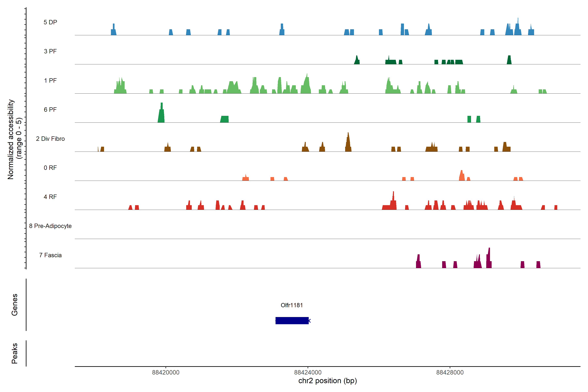This screenshot has height=392, width=588.
Task: Click the 88424000 axis tick label
Action: click(308, 373)
